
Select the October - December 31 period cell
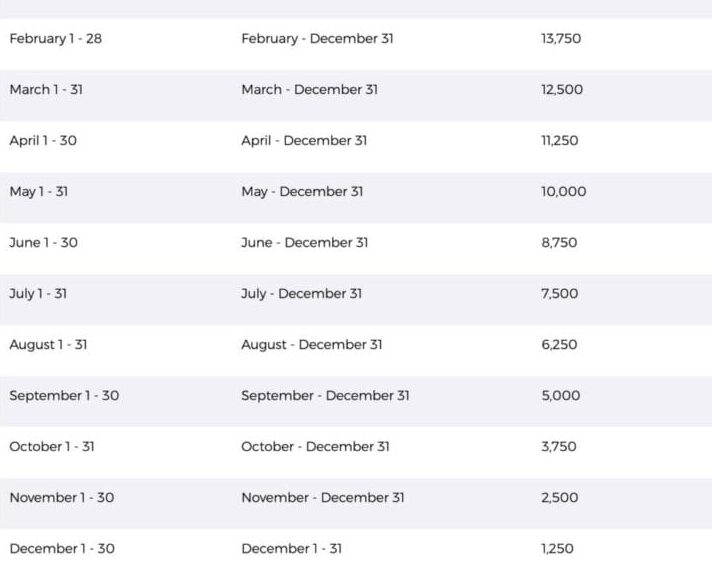tap(315, 446)
